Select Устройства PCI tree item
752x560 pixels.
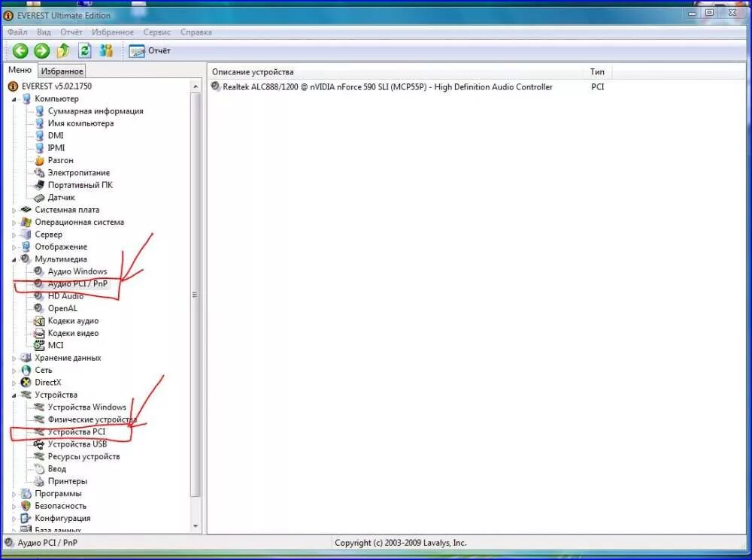pos(76,431)
